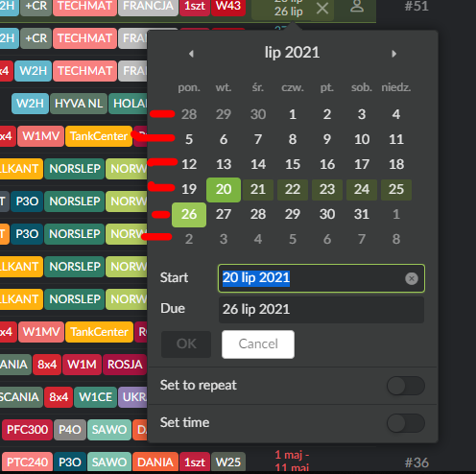Click the HYVA NL tag

coord(79,104)
